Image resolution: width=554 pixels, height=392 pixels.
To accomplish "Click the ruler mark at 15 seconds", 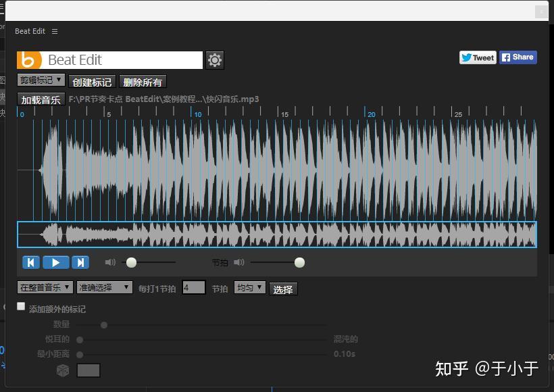I will pos(284,114).
